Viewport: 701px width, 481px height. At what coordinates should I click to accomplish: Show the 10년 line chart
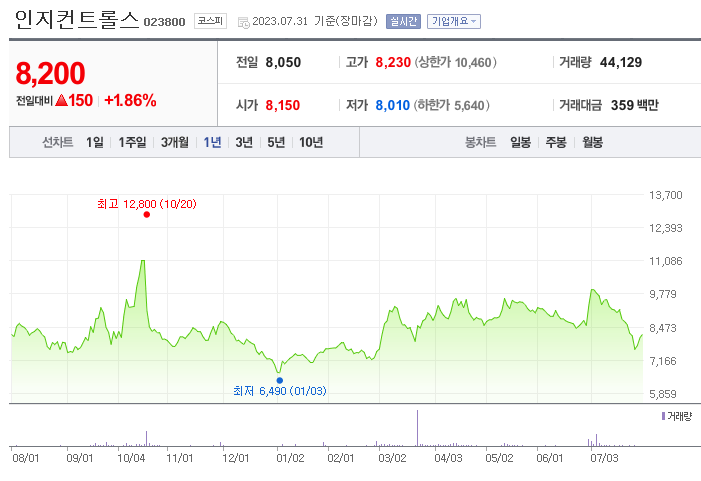311,142
